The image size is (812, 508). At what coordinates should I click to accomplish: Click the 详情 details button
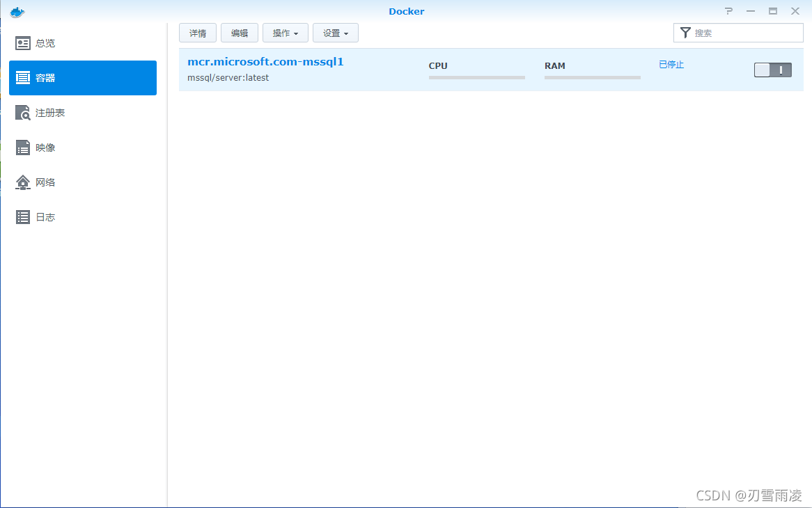point(198,33)
